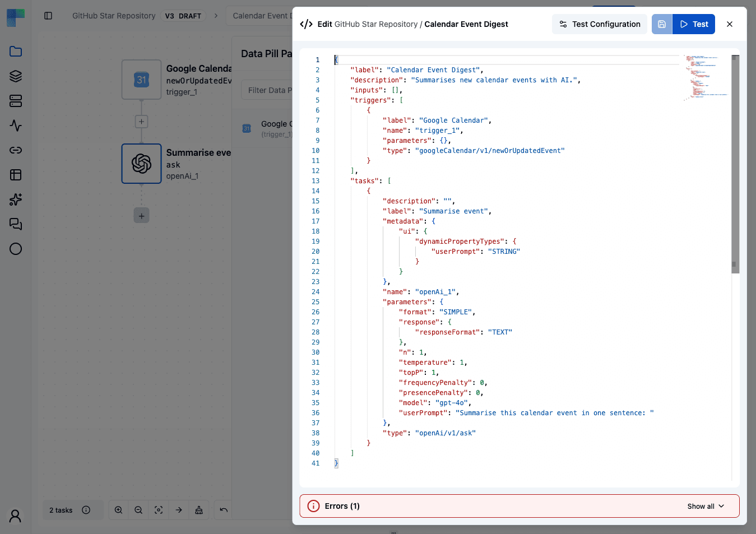Click the "trigger_1" name value
756x534 pixels.
pos(437,131)
